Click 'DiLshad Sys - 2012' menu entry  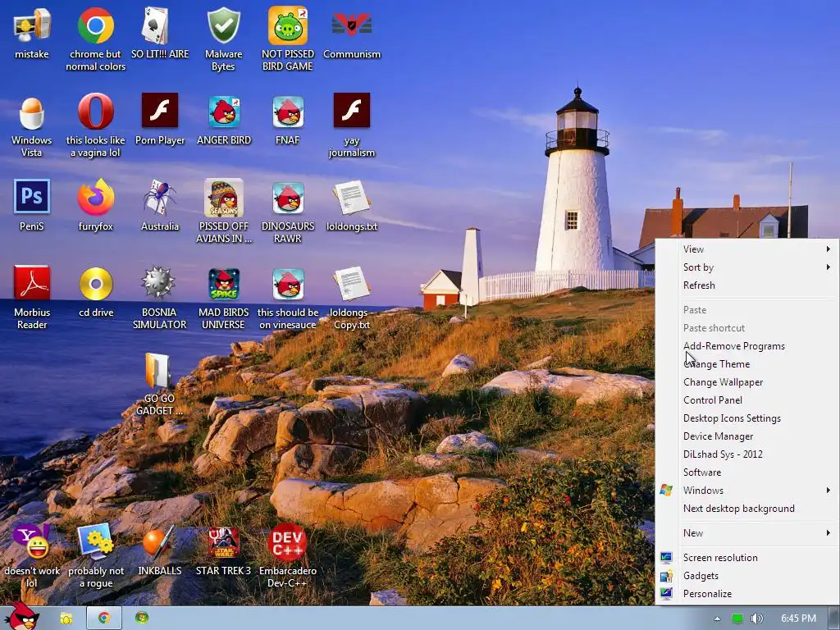746,454
